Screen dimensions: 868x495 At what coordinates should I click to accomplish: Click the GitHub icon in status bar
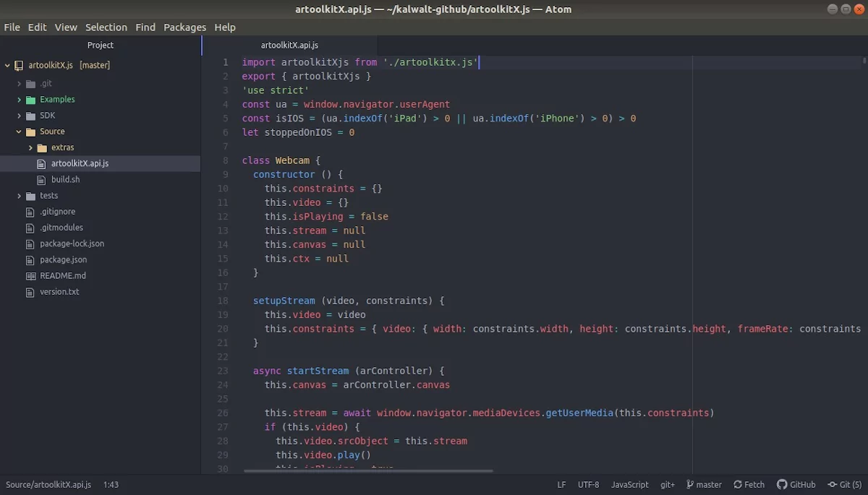coord(782,484)
